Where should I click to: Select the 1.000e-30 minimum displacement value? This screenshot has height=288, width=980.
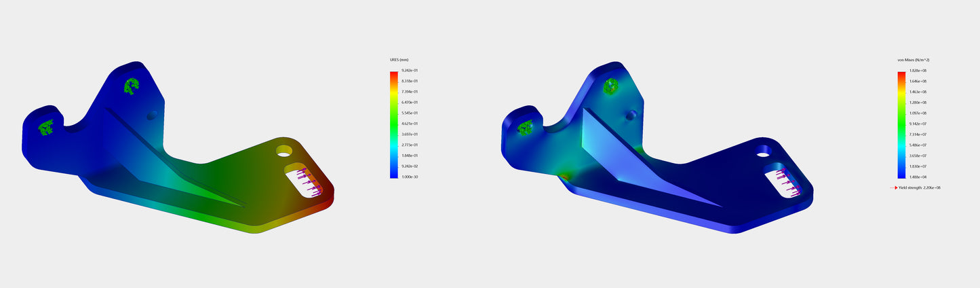[x=410, y=177]
